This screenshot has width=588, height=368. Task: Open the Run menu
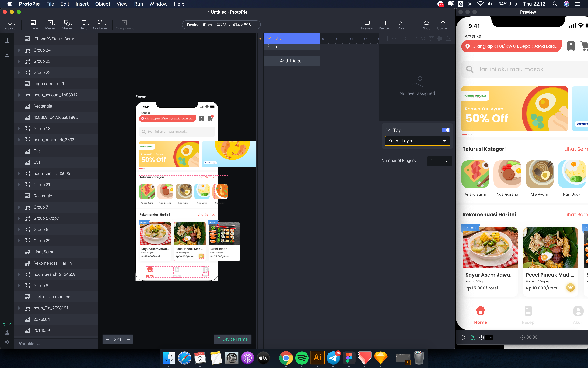click(138, 4)
